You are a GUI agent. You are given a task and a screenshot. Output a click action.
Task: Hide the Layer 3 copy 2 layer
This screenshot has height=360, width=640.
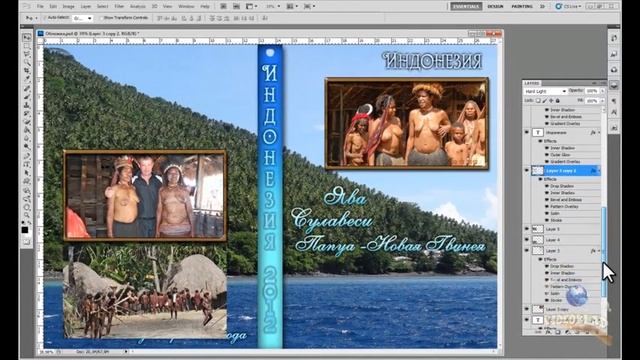(x=527, y=171)
